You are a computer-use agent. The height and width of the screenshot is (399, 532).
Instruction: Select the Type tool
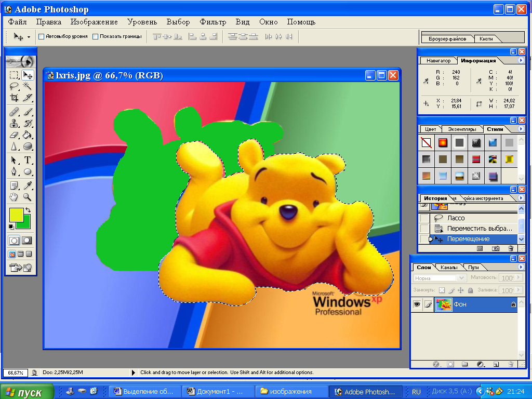[x=28, y=160]
